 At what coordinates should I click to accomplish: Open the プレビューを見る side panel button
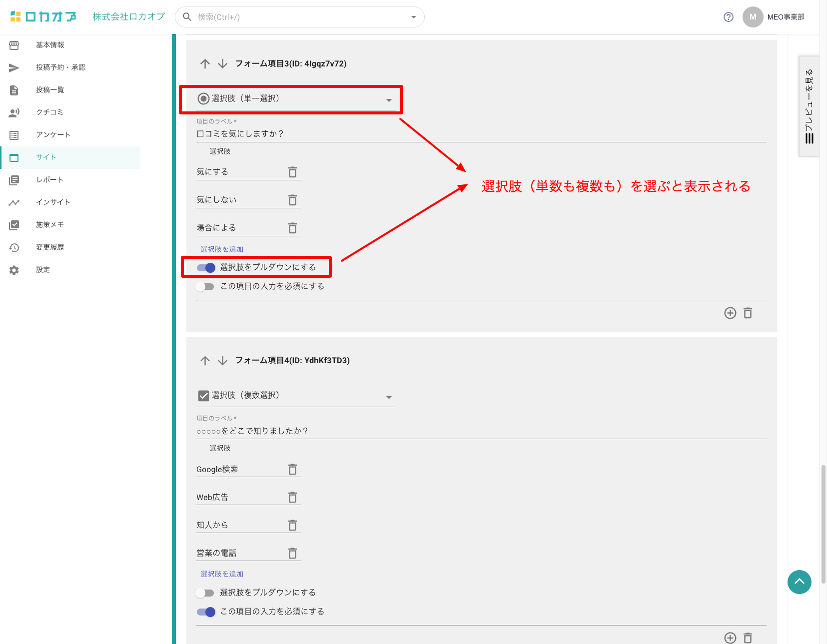point(809,106)
